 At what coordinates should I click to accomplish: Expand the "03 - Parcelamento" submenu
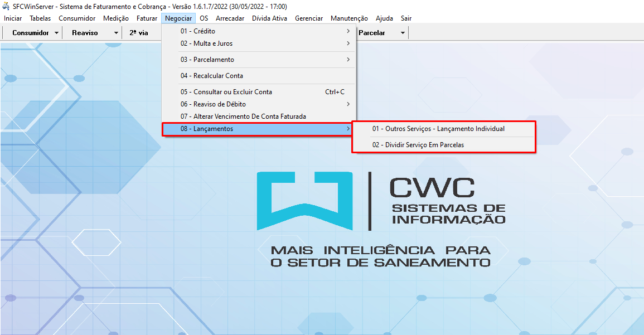206,59
